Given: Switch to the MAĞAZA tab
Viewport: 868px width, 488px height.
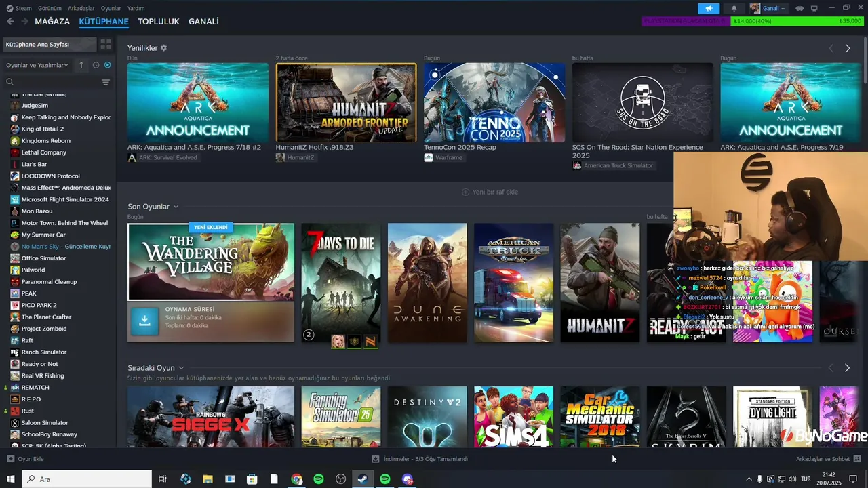Looking at the screenshot, I should point(52,22).
